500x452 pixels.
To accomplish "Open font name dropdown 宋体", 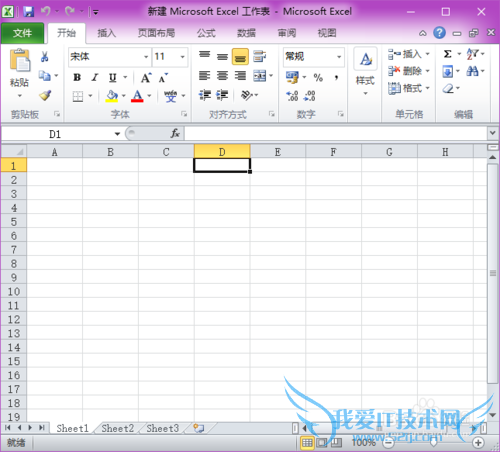I will point(146,57).
